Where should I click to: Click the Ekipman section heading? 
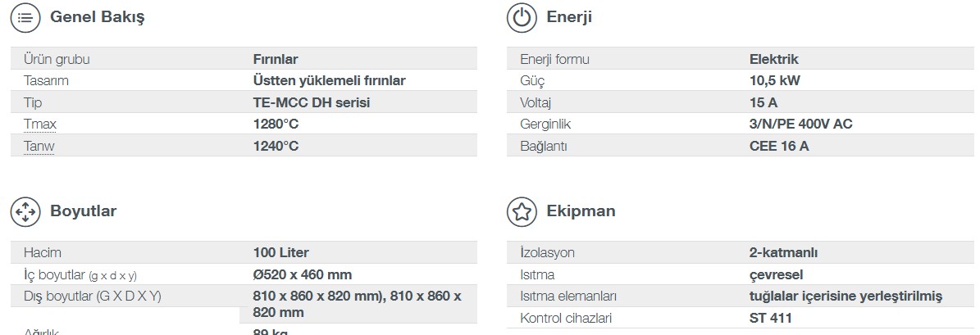click(581, 211)
